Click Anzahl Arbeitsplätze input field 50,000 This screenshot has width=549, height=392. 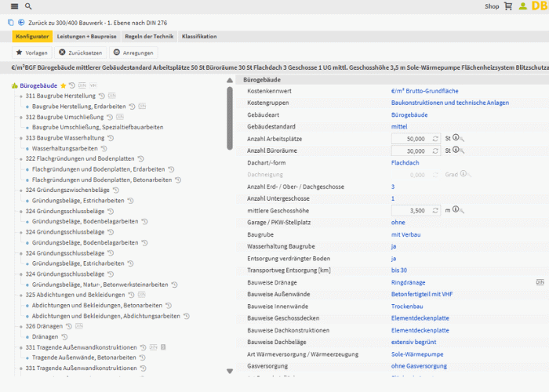tap(416, 139)
